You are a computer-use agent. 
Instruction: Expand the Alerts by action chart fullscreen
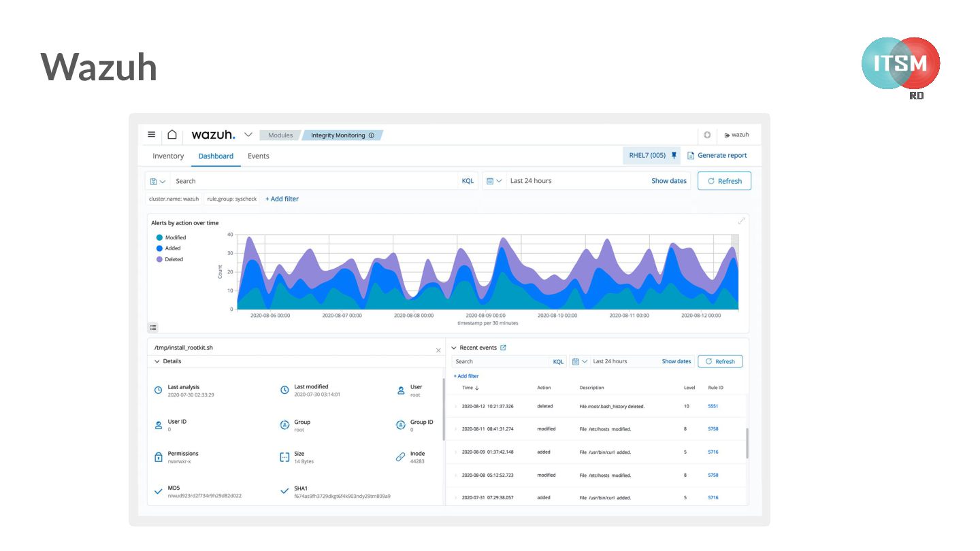tap(742, 220)
